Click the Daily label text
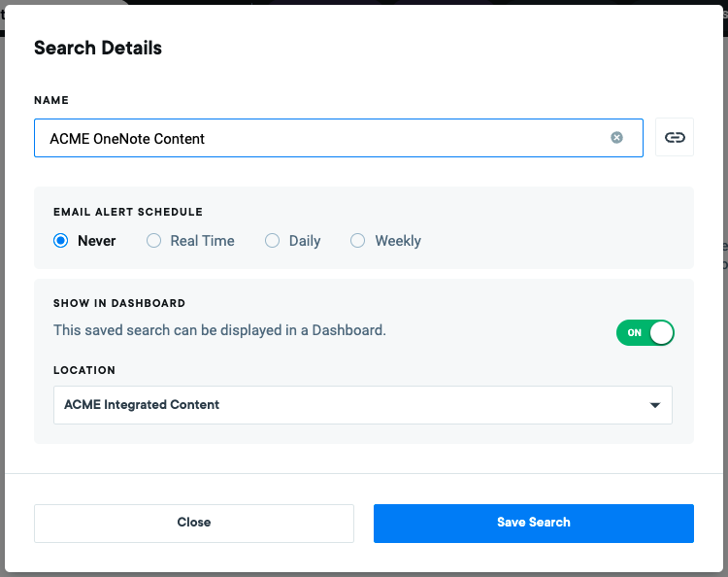Viewport: 728px width, 577px height. click(x=305, y=241)
